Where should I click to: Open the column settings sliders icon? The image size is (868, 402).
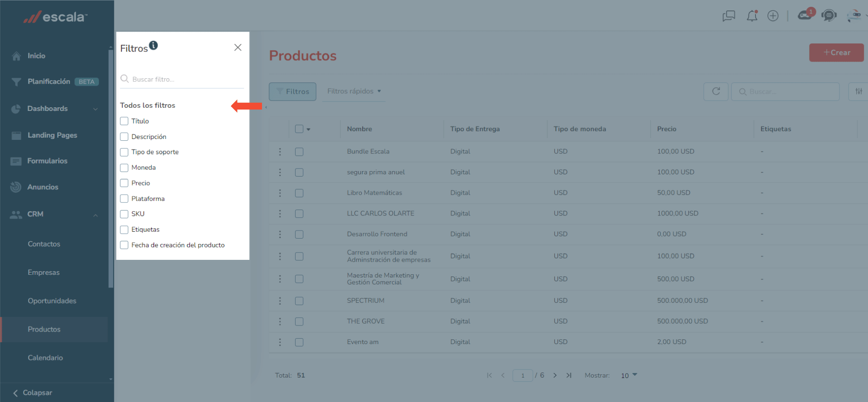(x=858, y=91)
